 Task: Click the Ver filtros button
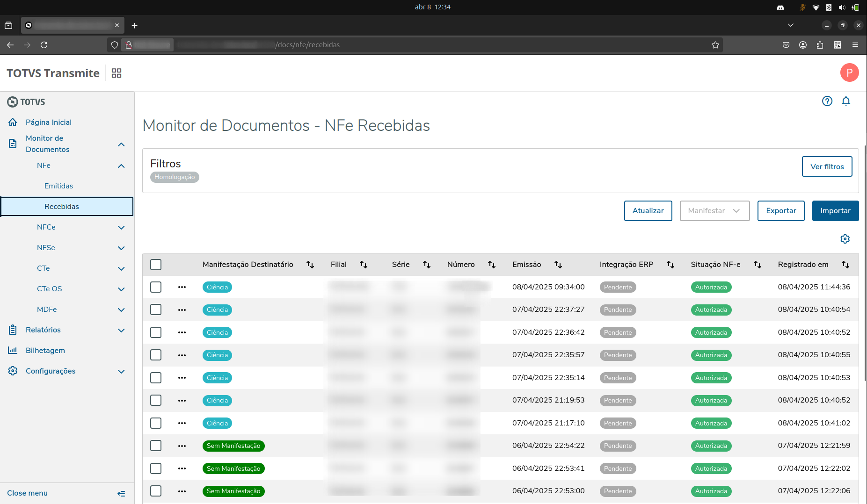point(827,166)
